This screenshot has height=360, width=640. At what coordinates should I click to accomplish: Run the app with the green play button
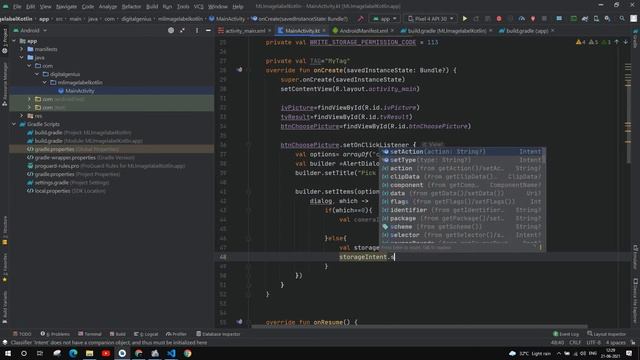pyautogui.click(x=464, y=19)
